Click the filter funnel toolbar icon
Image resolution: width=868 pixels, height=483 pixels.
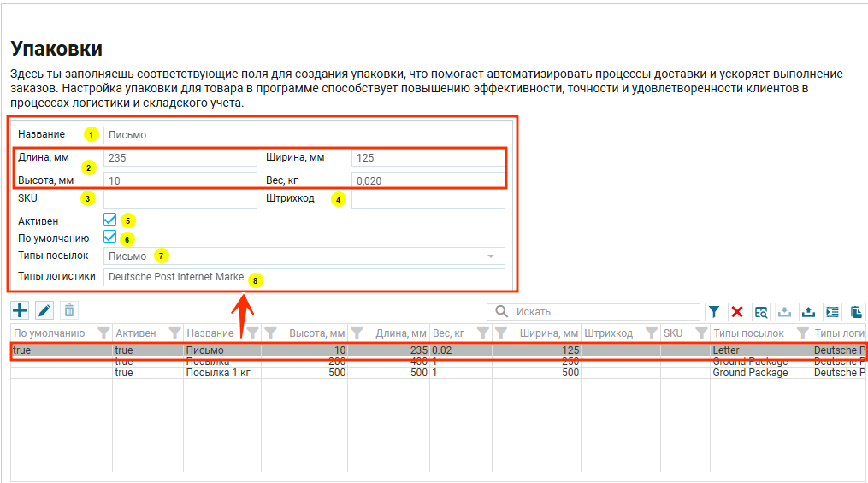pos(715,312)
